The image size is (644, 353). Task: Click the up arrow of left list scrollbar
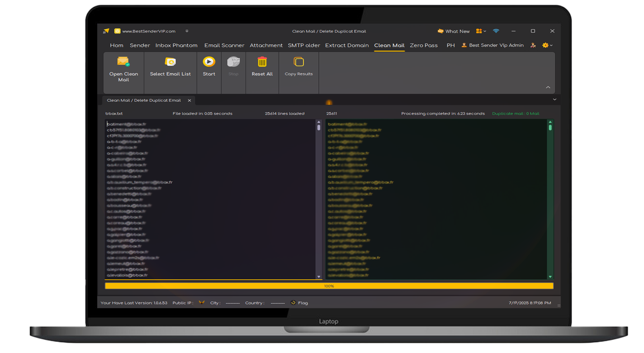pos(318,122)
